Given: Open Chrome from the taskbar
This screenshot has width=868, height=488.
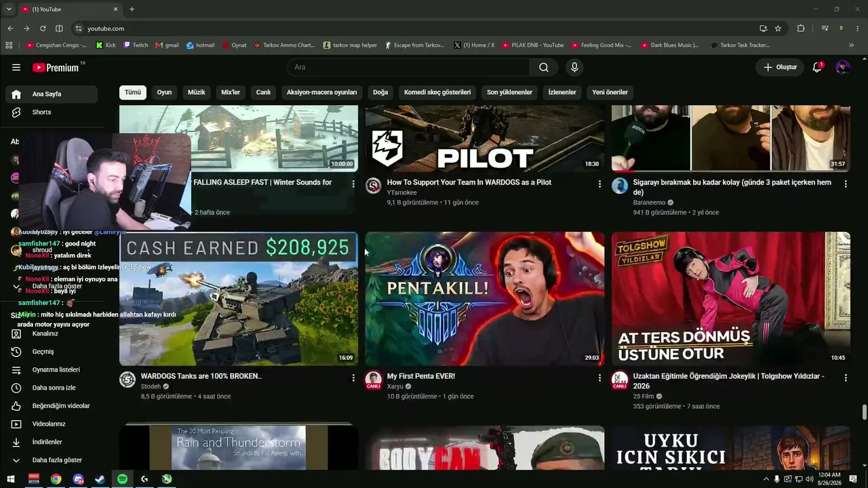Looking at the screenshot, I should click(56, 479).
